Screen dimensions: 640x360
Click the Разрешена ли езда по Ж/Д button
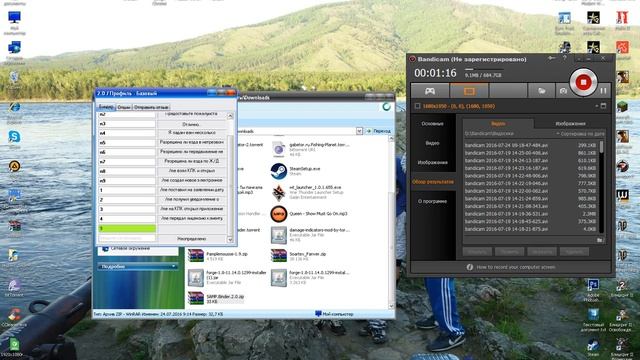click(191, 162)
